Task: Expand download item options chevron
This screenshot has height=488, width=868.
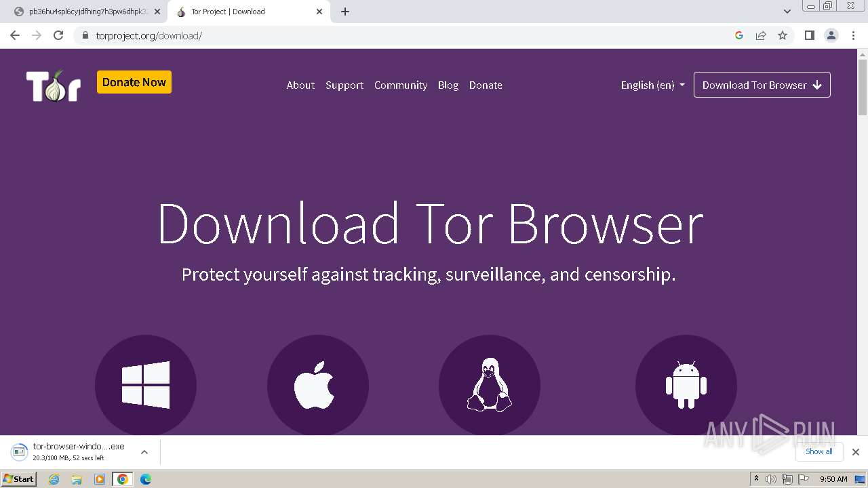Action: 144,452
